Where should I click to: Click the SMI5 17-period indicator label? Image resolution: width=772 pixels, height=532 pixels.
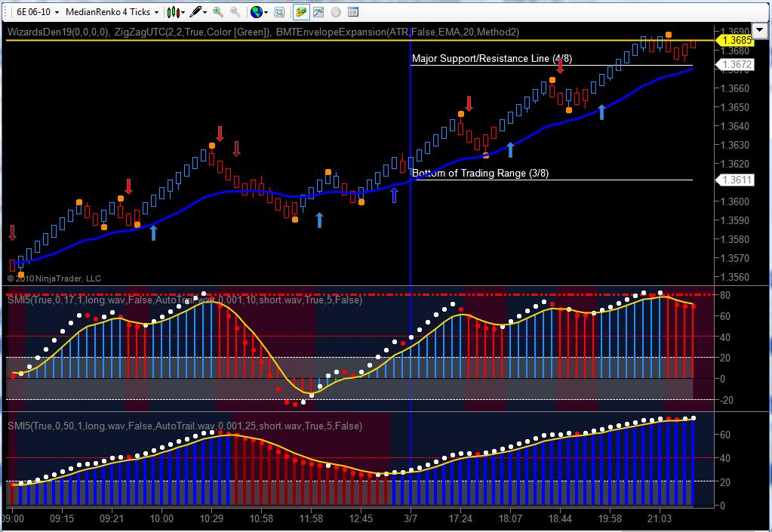[185, 300]
